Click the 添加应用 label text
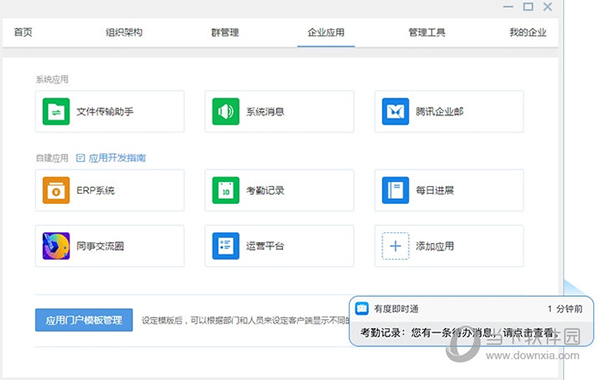 435,246
